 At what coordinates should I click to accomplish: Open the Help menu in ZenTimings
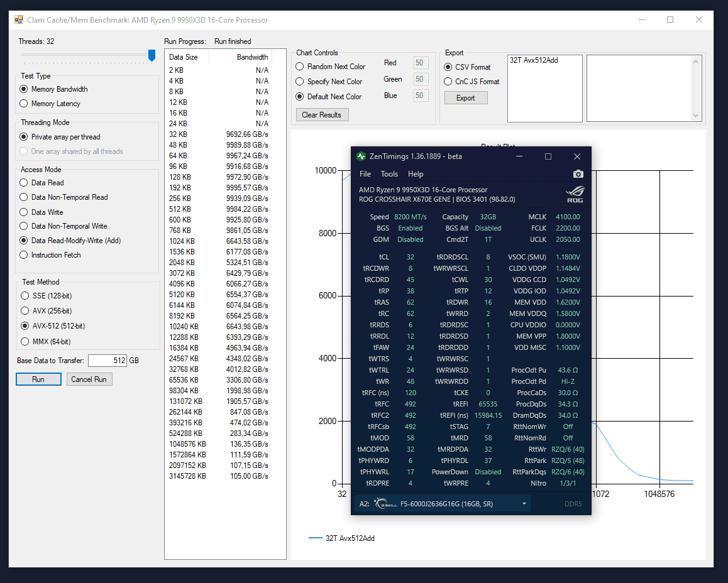[416, 174]
